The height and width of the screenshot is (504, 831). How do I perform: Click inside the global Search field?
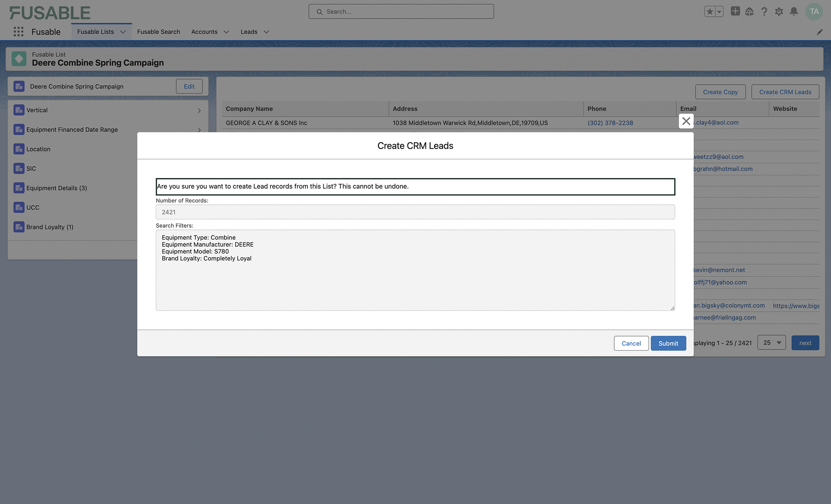pos(401,11)
